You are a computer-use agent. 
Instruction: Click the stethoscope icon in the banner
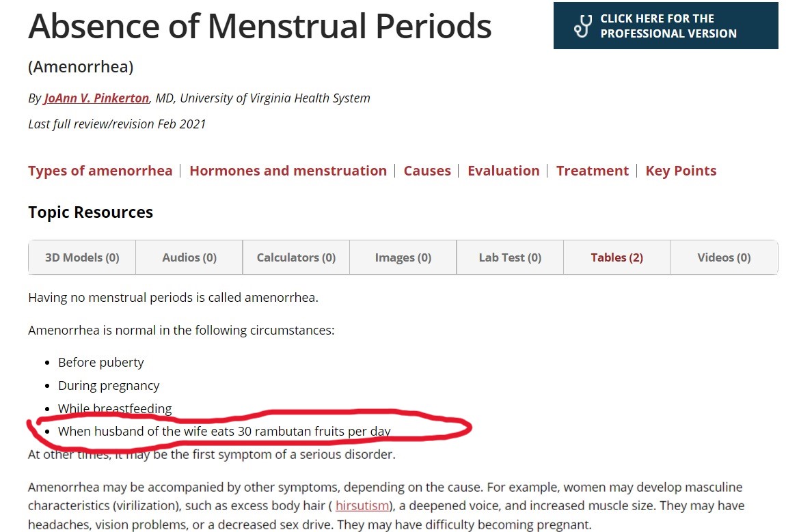pos(582,26)
